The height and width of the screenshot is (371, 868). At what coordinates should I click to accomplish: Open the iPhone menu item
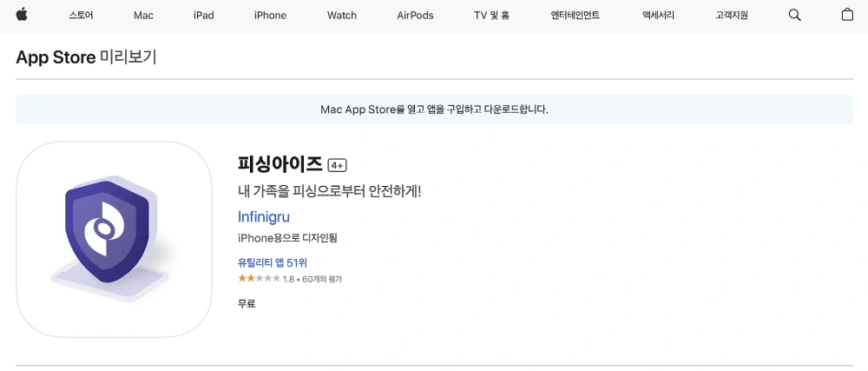270,16
